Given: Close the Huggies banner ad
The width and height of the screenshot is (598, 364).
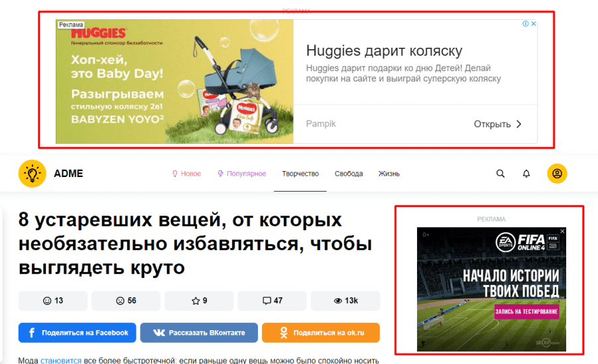Looking at the screenshot, I should pos(534,24).
